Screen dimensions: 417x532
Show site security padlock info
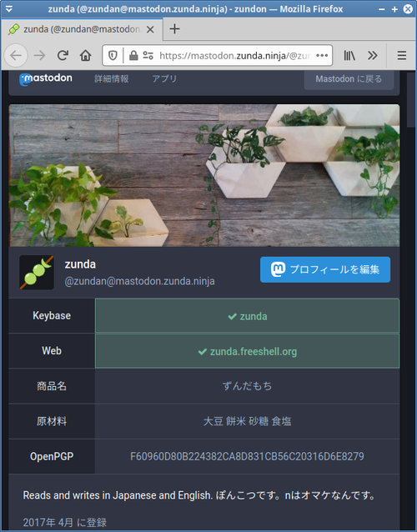click(133, 55)
